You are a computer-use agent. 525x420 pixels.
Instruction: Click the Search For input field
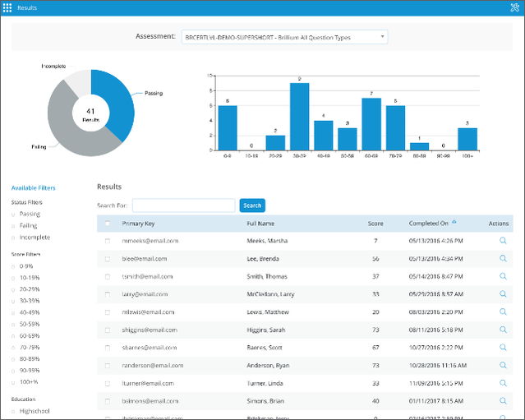[184, 205]
